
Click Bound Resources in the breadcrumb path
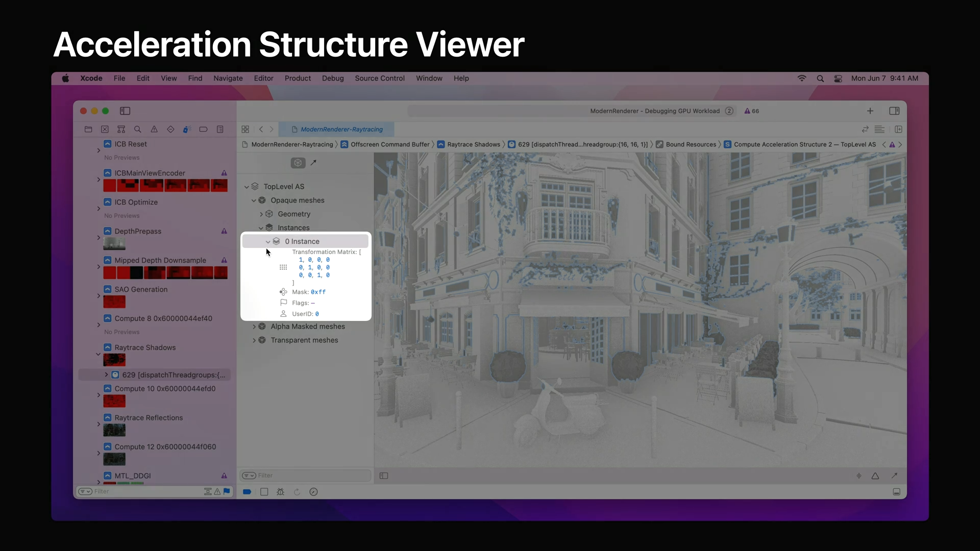coord(691,144)
